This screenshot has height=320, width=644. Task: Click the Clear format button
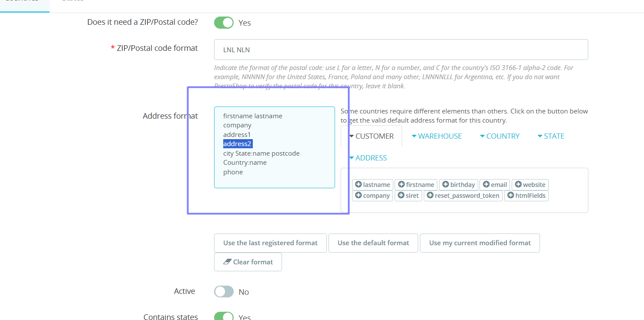pyautogui.click(x=248, y=262)
